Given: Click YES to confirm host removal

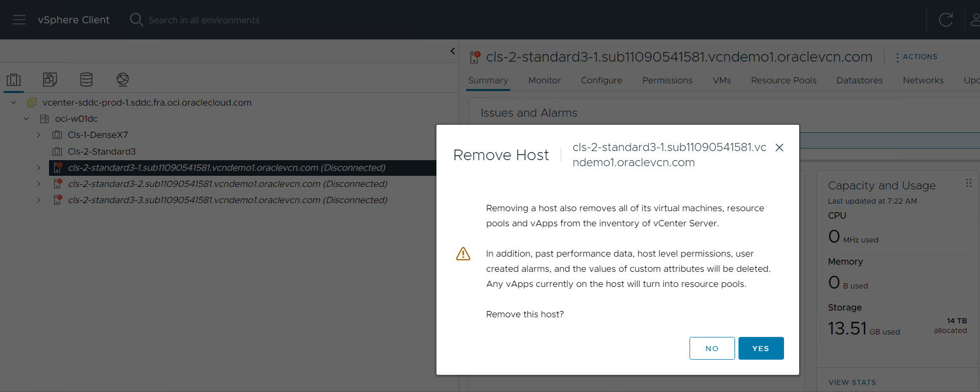Looking at the screenshot, I should click(761, 349).
